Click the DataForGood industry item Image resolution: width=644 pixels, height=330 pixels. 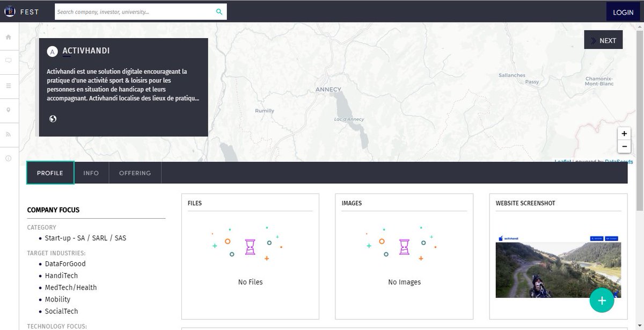65,264
